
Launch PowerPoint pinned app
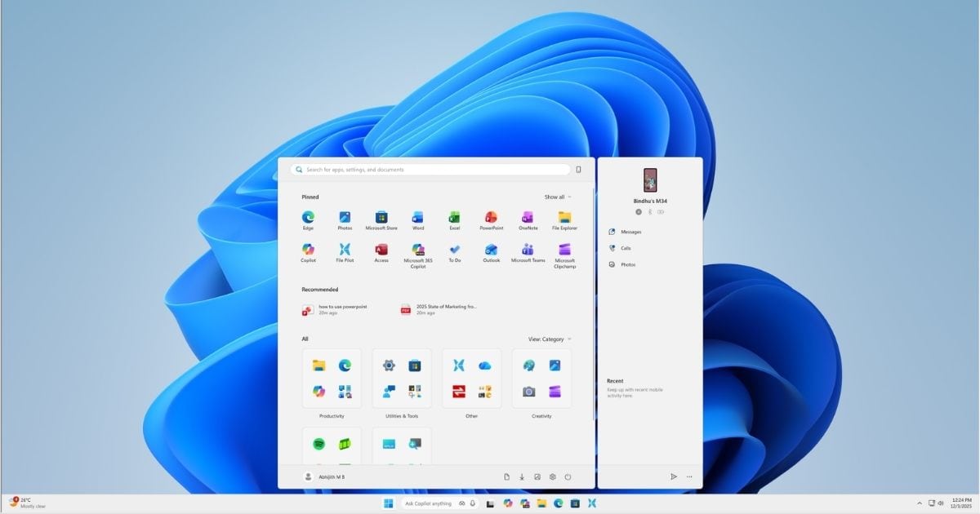(491, 220)
